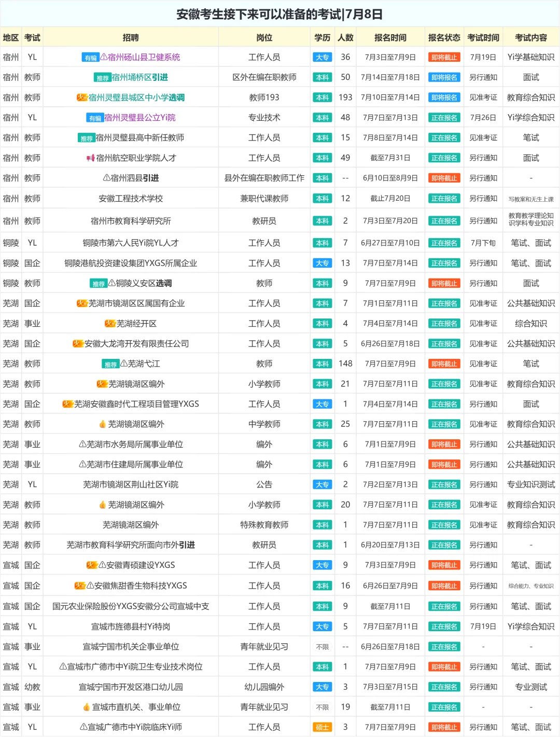Click the 考试 column header
This screenshot has width=560, height=737.
pyautogui.click(x=32, y=37)
